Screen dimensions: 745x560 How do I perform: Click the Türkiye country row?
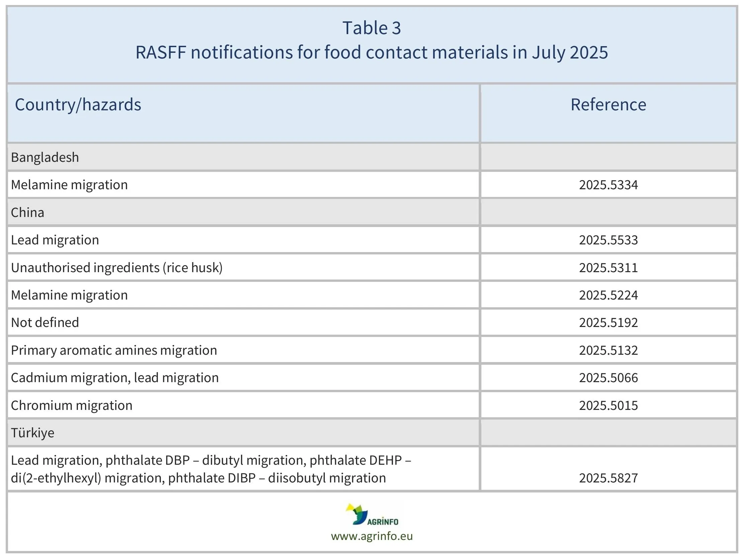[33, 433]
